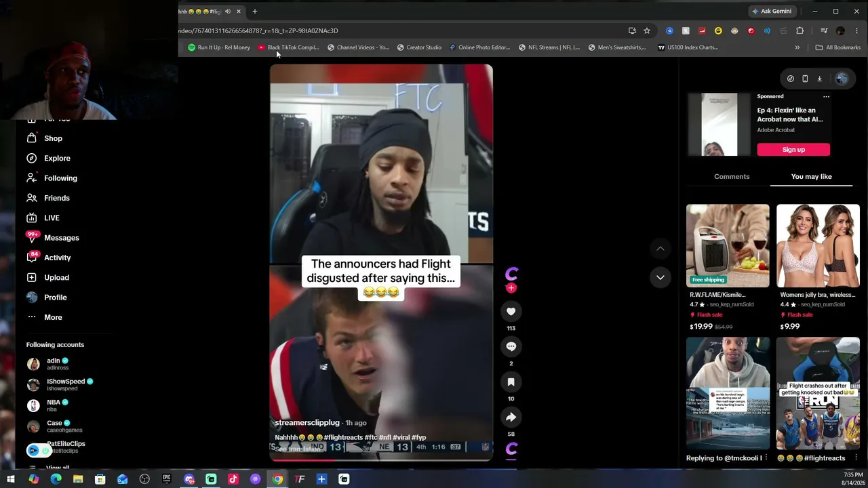The height and width of the screenshot is (488, 868).
Task: Open the Run It Up - Rel Money bookmark
Action: [219, 47]
